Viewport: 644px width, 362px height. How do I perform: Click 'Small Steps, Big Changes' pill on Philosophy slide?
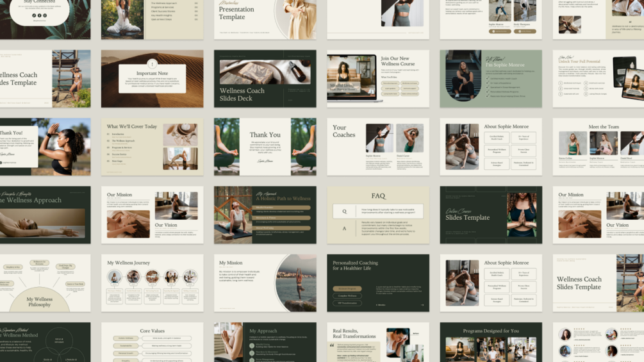pos(66,267)
